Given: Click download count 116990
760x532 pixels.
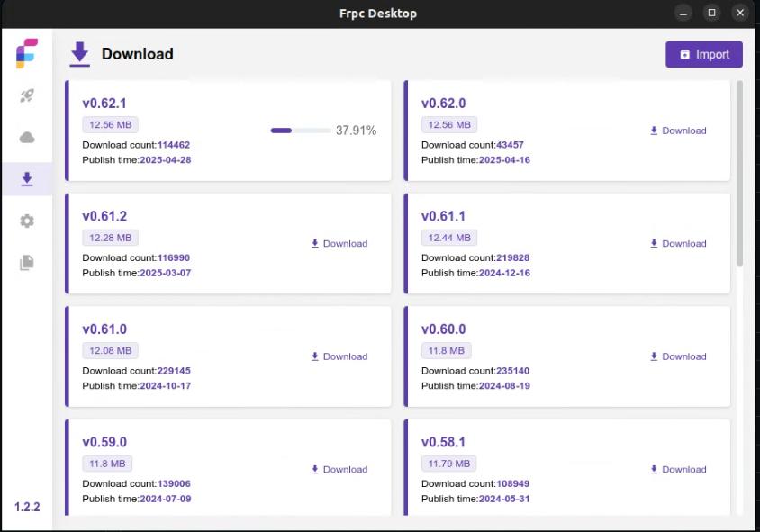Looking at the screenshot, I should pyautogui.click(x=174, y=257).
